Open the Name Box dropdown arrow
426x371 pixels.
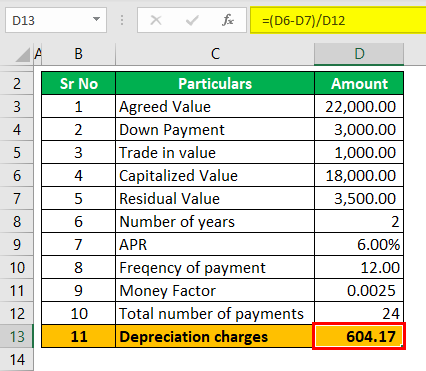(x=96, y=19)
